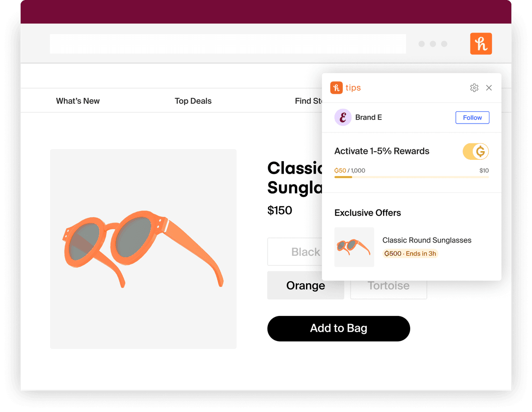The image size is (532, 412).
Task: Click the large orange sunglasses product image
Action: [143, 249]
